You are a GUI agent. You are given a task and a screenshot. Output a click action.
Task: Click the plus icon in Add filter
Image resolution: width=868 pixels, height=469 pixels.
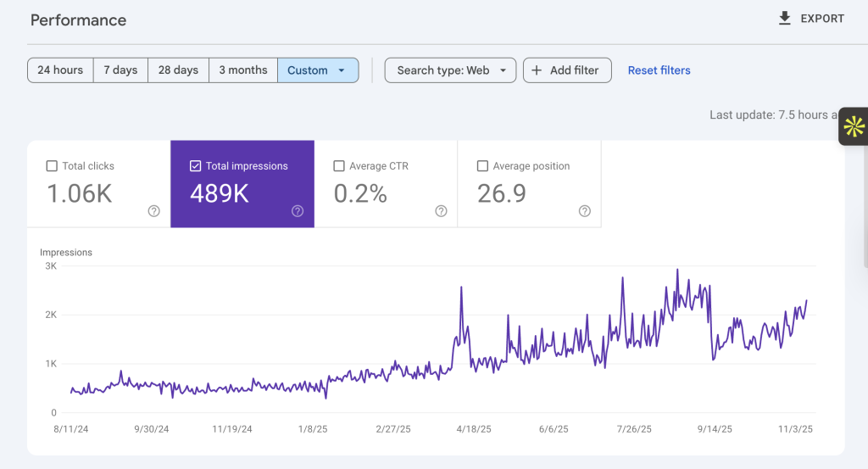coord(537,70)
